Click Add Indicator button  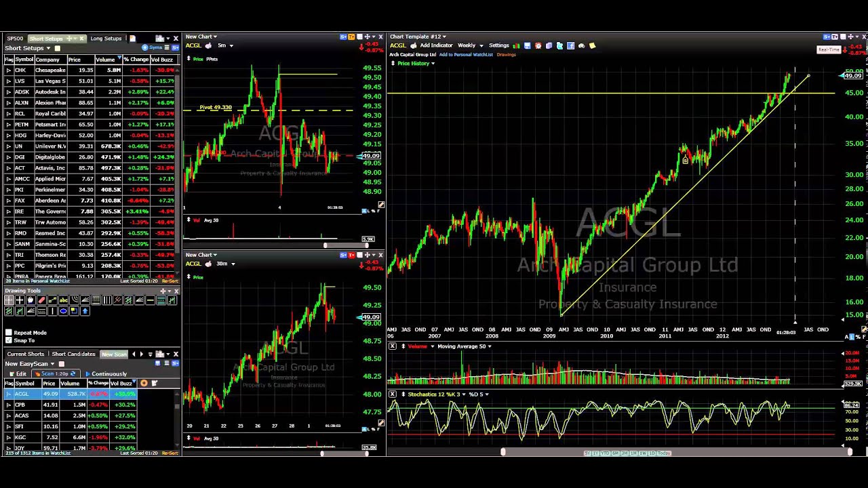tap(436, 45)
